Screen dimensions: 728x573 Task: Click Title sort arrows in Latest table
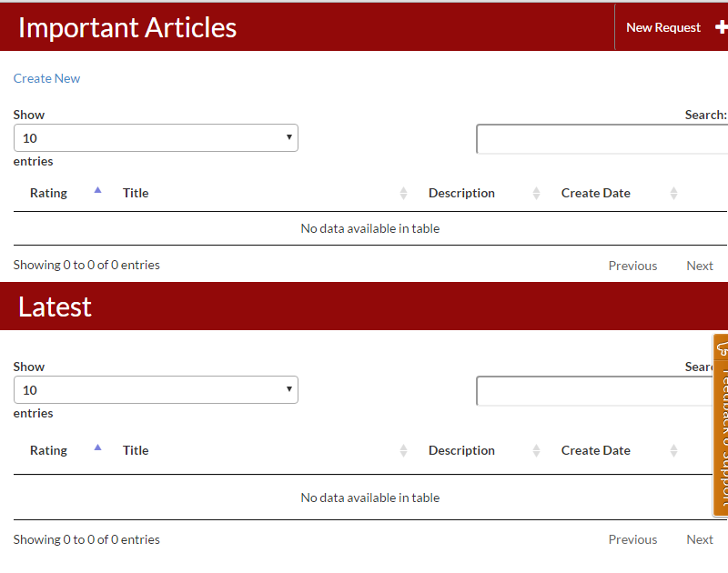tap(403, 450)
